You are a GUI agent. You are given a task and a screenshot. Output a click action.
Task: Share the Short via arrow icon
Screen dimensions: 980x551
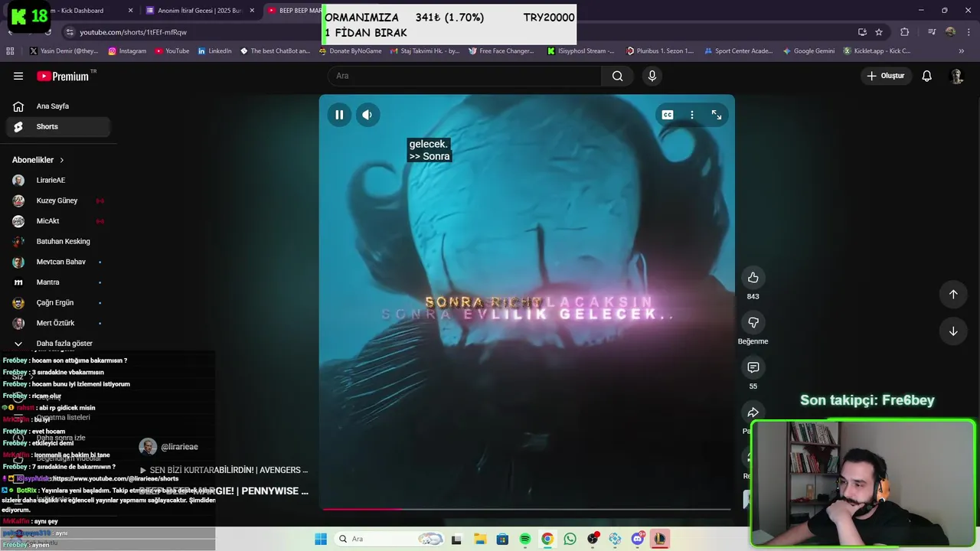click(753, 412)
